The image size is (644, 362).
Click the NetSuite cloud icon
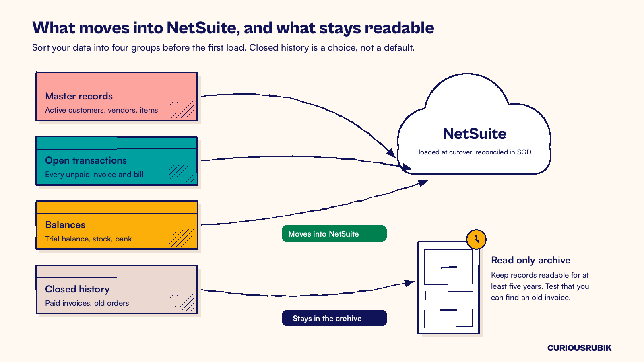click(474, 124)
